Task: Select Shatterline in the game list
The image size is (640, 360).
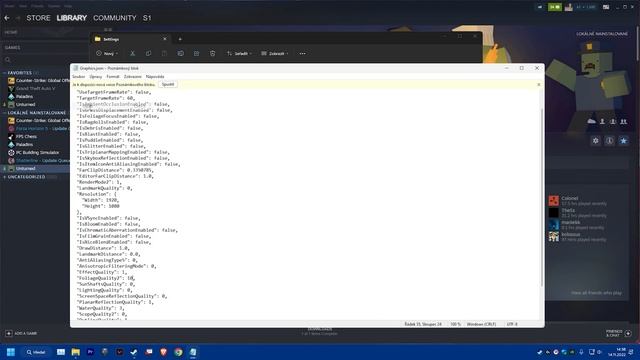Action: click(38, 161)
